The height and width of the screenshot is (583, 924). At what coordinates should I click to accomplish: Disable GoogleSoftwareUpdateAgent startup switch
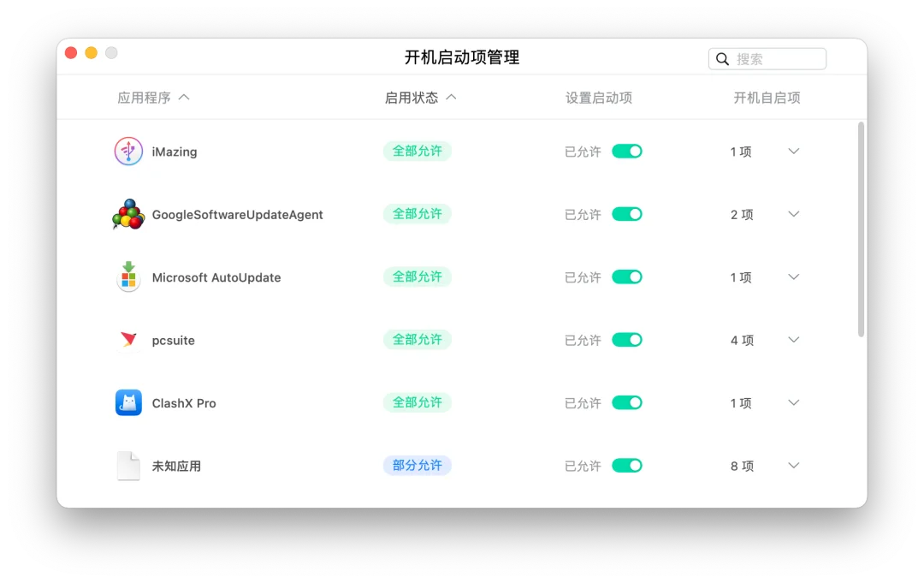[627, 214]
